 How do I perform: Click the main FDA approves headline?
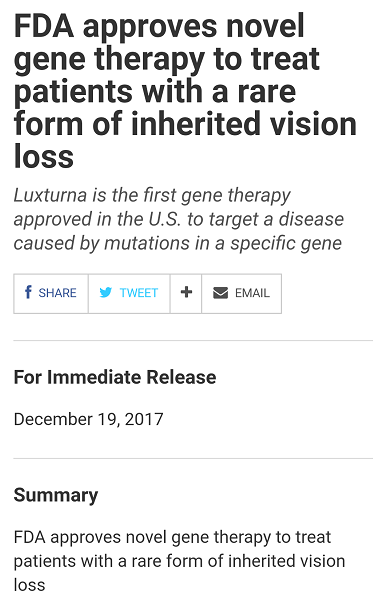tap(185, 91)
